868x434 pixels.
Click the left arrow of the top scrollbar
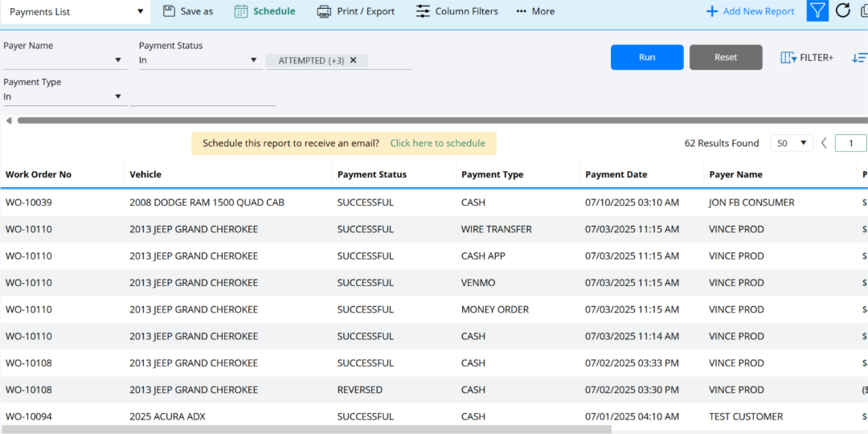(8, 120)
